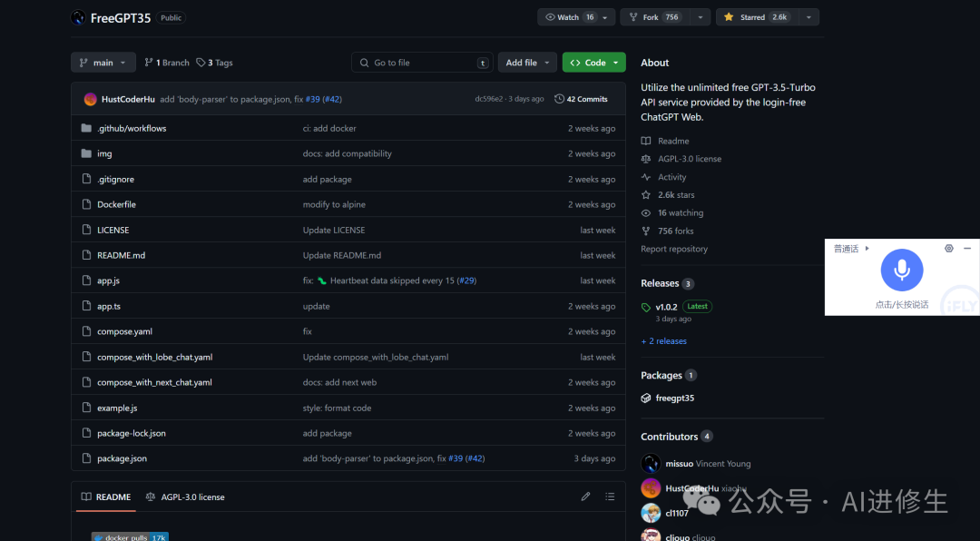The height and width of the screenshot is (541, 980).
Task: Click the microphone button in voice widget
Action: click(901, 270)
